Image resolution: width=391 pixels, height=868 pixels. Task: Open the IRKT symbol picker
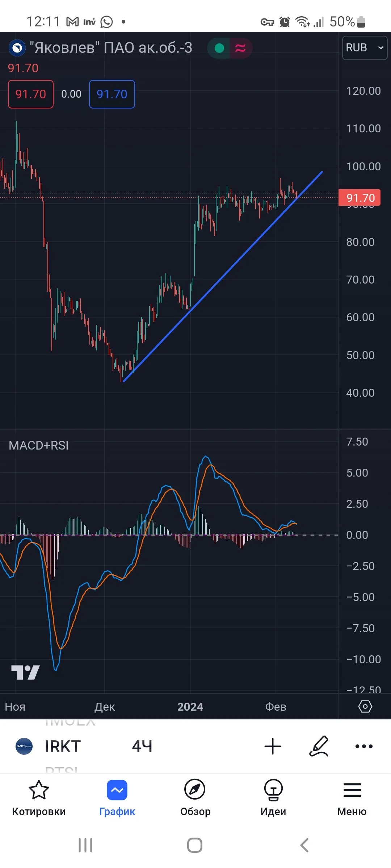(x=63, y=746)
